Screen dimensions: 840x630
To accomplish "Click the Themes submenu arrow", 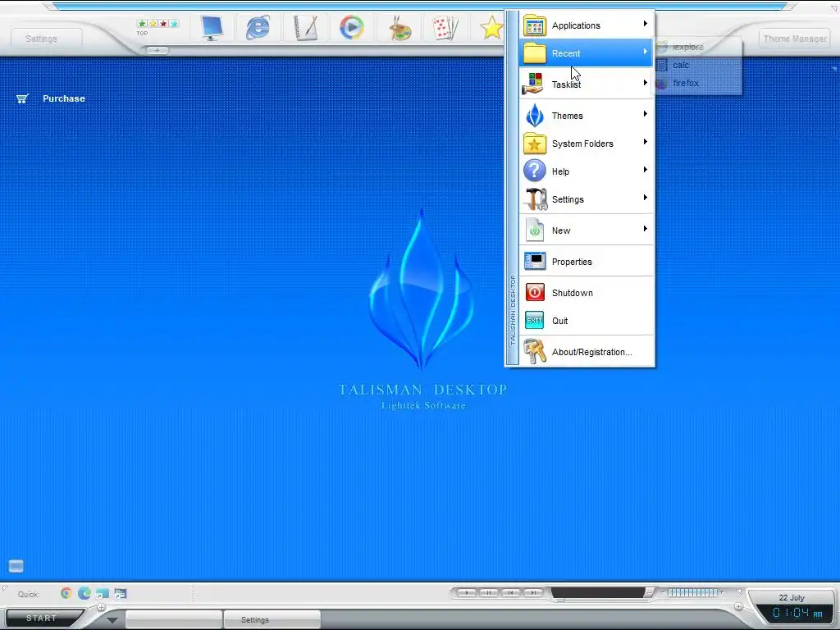I will point(646,113).
